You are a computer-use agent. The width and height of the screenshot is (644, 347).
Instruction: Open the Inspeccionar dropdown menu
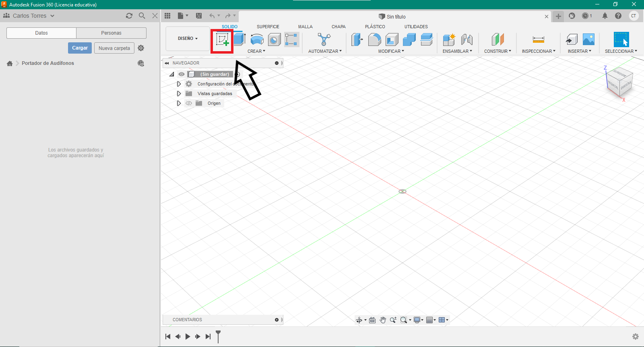point(539,51)
